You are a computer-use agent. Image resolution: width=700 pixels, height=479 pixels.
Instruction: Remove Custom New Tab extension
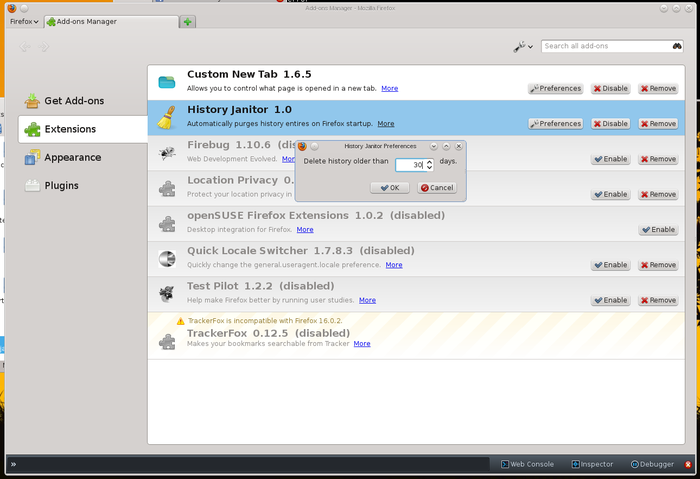(x=658, y=88)
